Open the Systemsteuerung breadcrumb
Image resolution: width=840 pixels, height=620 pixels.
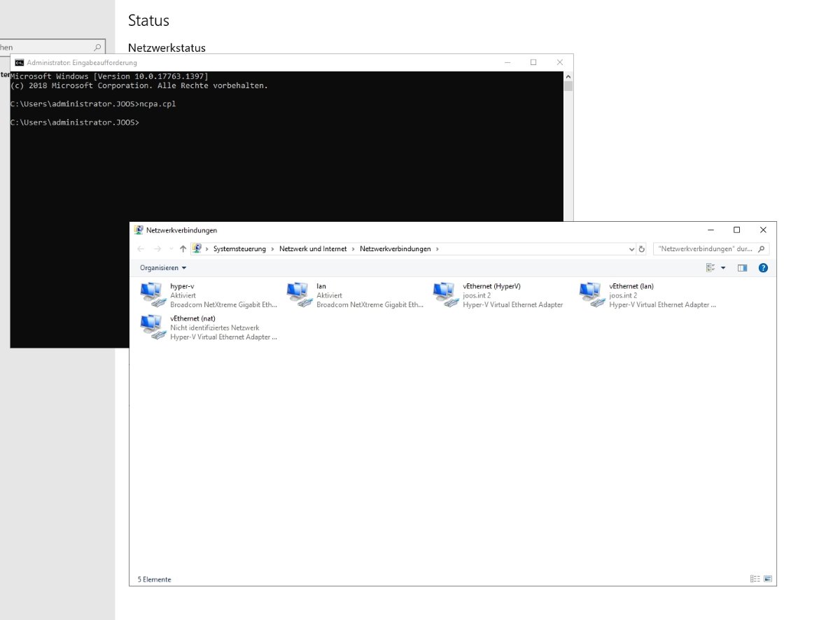tap(241, 248)
